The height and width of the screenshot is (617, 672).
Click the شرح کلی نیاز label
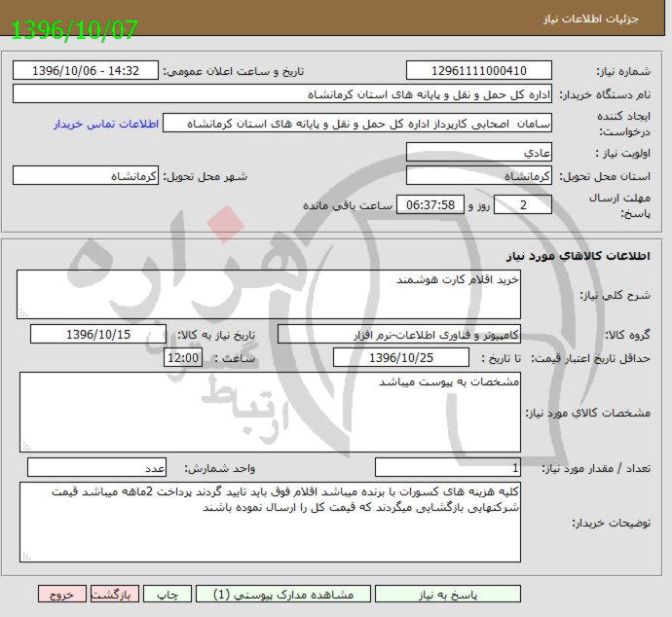click(615, 296)
